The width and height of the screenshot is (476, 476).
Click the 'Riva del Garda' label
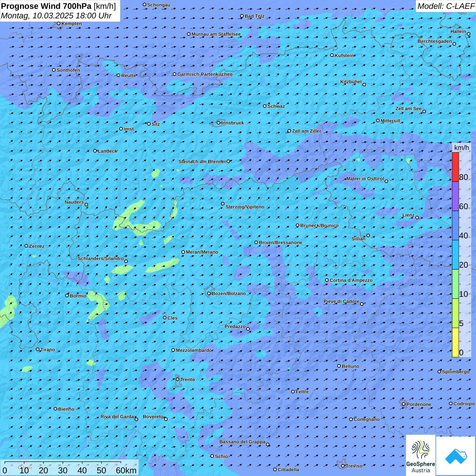[x=117, y=417]
